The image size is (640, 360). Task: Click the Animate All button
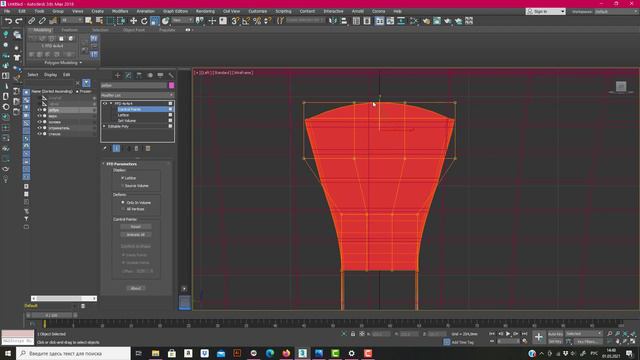(136, 235)
